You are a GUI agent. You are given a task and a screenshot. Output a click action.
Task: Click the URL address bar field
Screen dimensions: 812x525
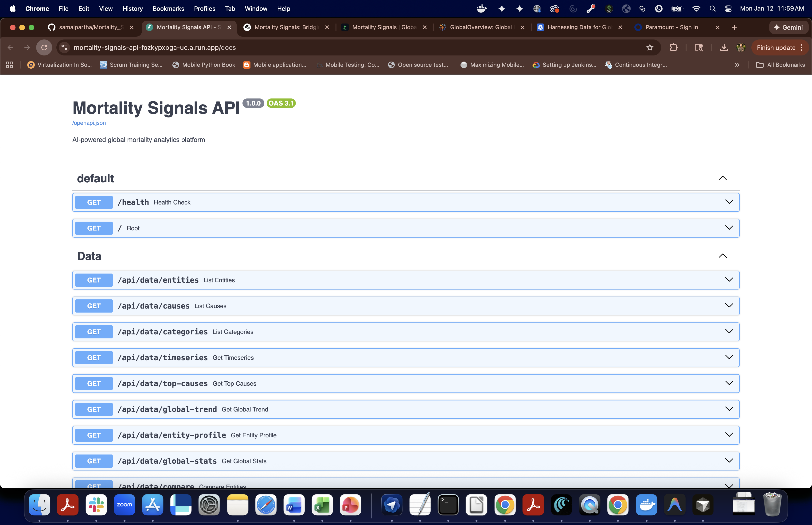pos(341,47)
